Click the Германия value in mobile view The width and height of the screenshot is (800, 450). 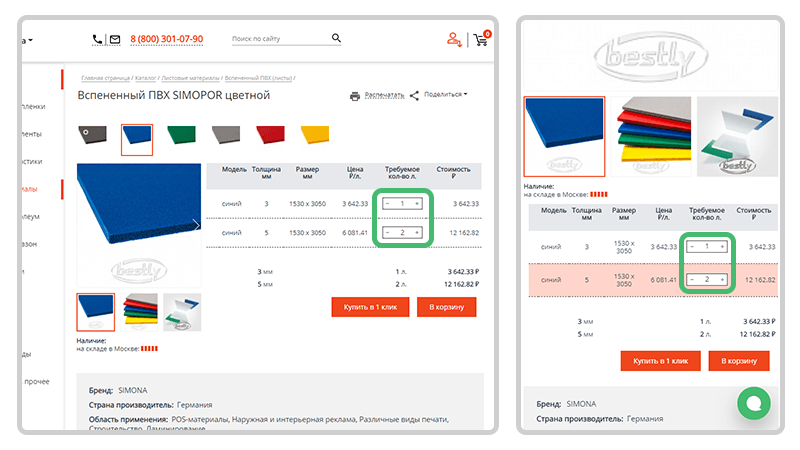click(645, 418)
